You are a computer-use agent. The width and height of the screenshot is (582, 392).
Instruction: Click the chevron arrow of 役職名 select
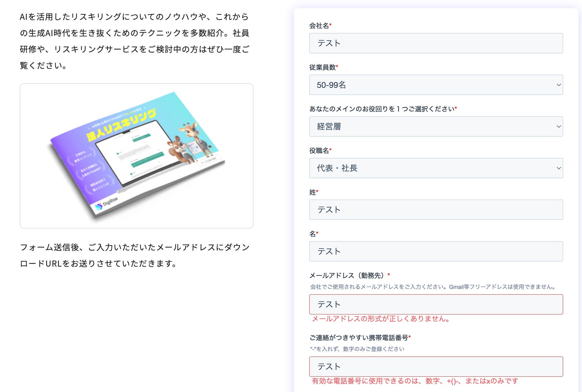(x=558, y=168)
